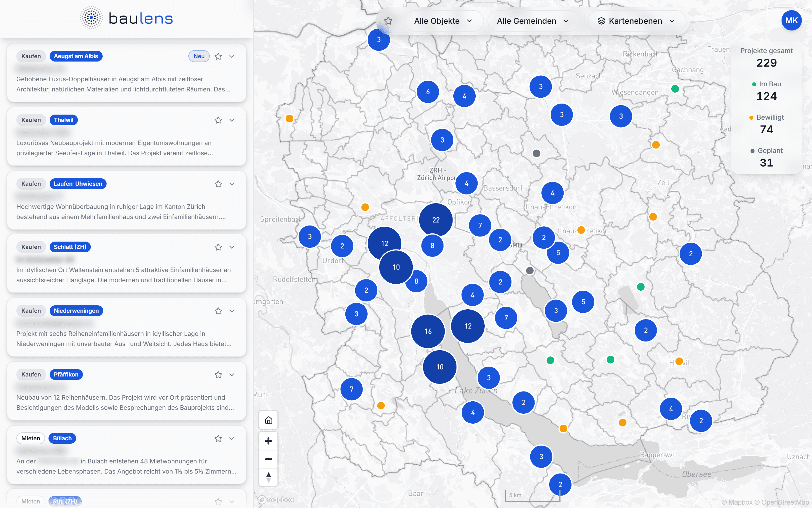Open description "Neubau von 12 Reihenhäusern"

pyautogui.click(x=125, y=402)
